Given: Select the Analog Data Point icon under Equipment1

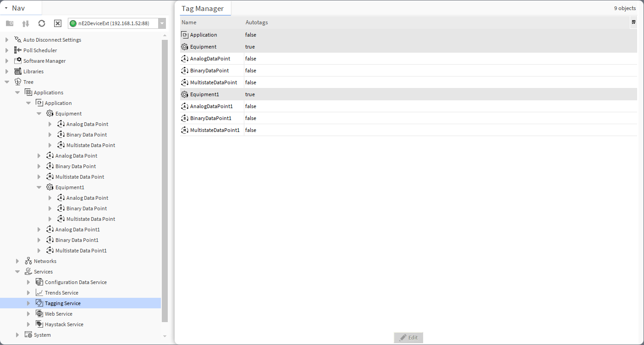Looking at the screenshot, I should 61,197.
